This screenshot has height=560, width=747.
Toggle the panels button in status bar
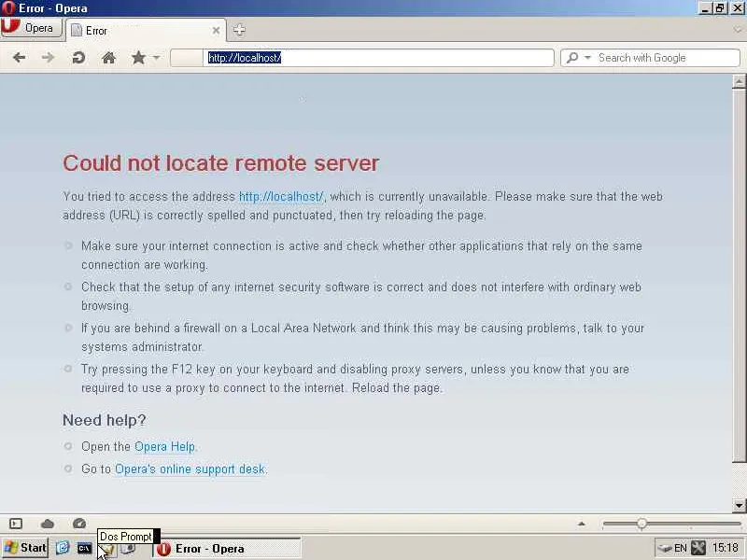16,524
